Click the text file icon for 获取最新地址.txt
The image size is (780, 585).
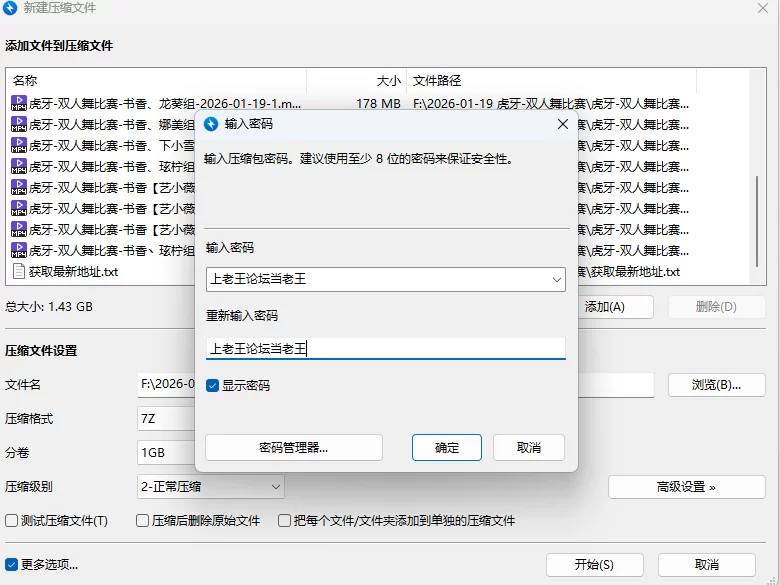click(19, 271)
